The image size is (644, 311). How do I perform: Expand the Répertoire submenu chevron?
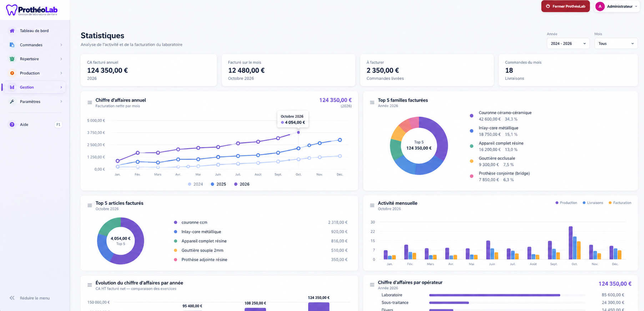(x=61, y=59)
